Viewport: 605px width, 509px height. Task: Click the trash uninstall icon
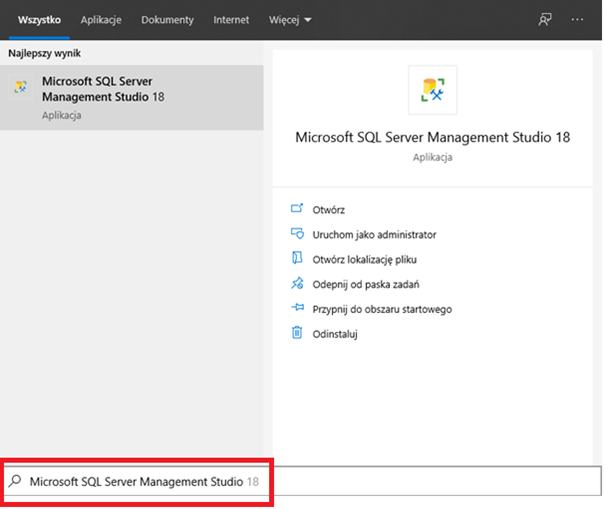[x=297, y=332]
